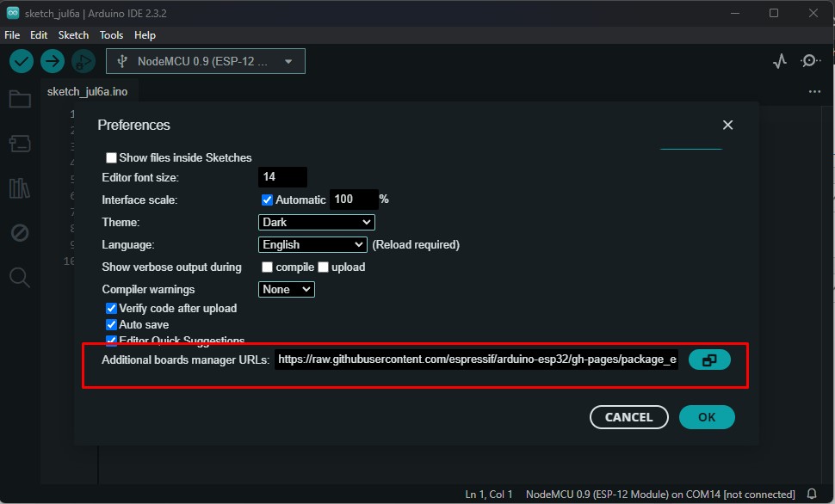Open the NodeMCU board selector dropdown
The image size is (835, 504).
205,60
